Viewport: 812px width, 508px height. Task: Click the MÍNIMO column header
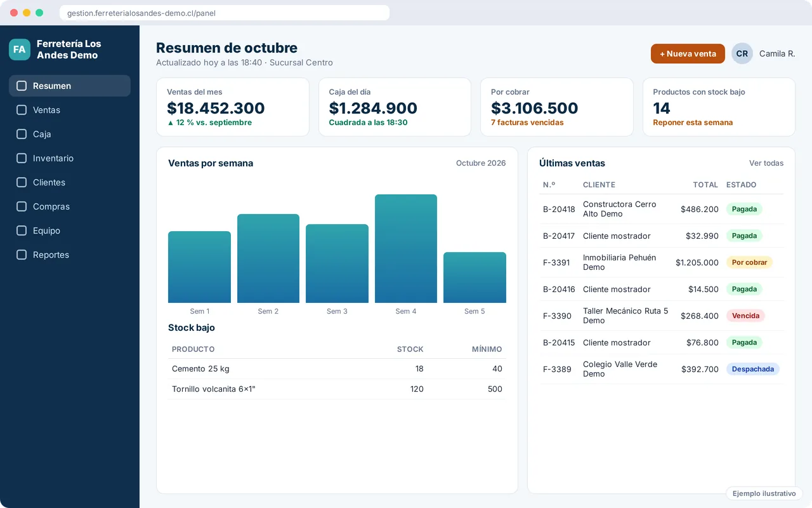point(487,349)
